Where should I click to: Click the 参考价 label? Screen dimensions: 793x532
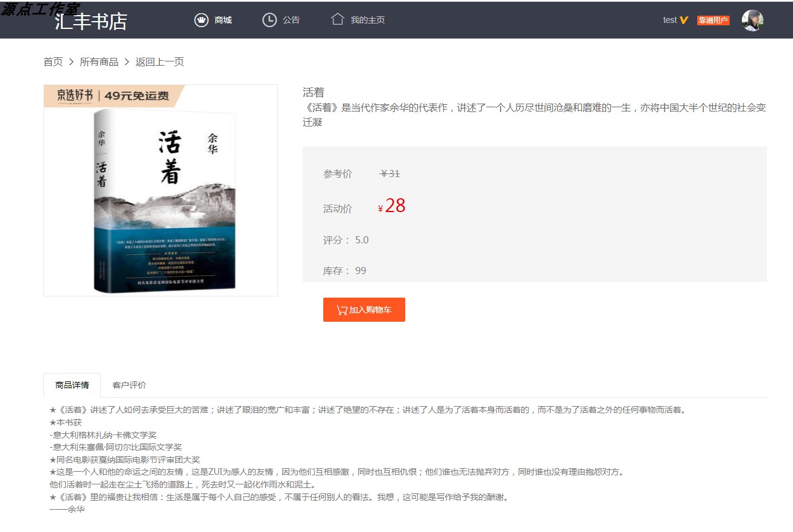pos(338,174)
